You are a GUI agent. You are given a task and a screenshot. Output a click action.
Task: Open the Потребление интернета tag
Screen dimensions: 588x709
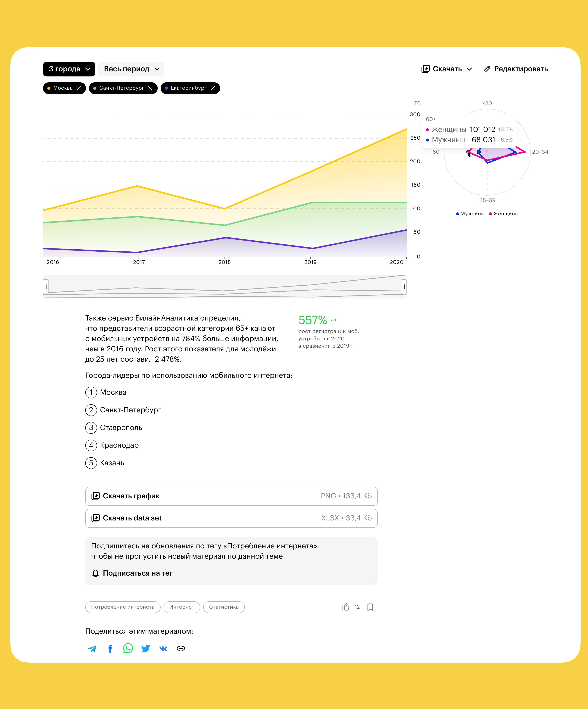click(123, 607)
